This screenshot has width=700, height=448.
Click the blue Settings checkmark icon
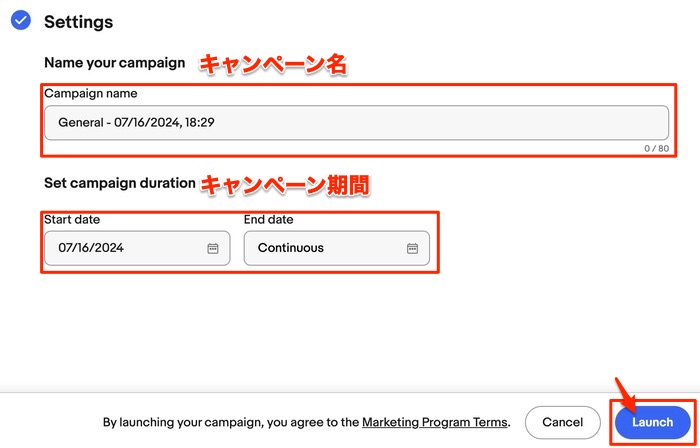20,20
